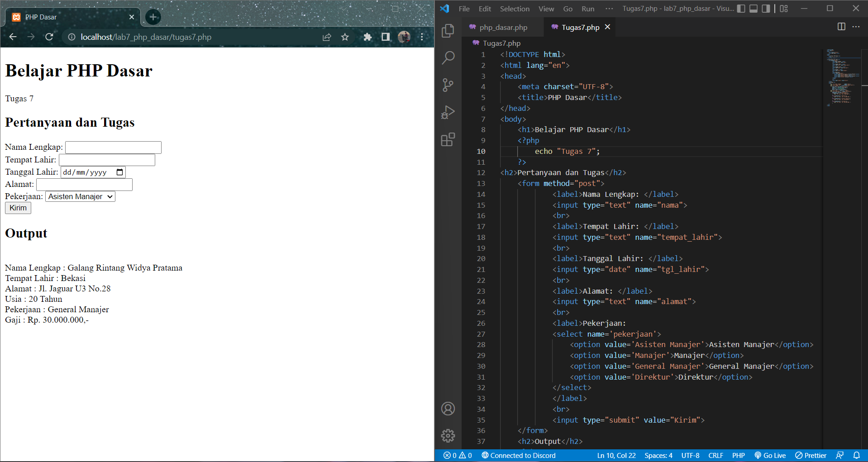
Task: Open the Extensions view
Action: click(448, 139)
